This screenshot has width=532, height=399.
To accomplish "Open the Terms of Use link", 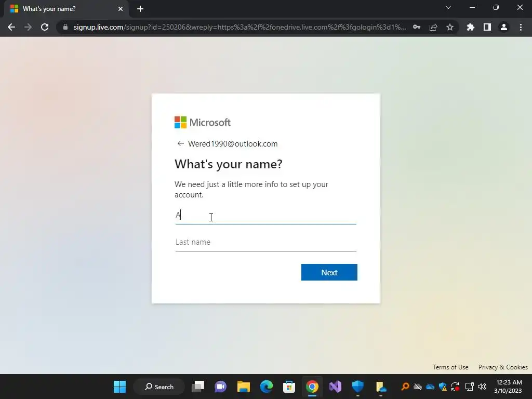I will [450, 367].
